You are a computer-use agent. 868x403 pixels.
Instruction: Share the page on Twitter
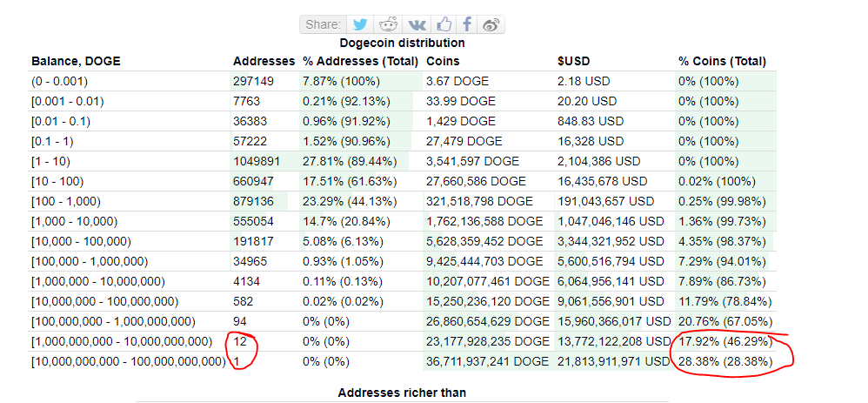click(360, 24)
